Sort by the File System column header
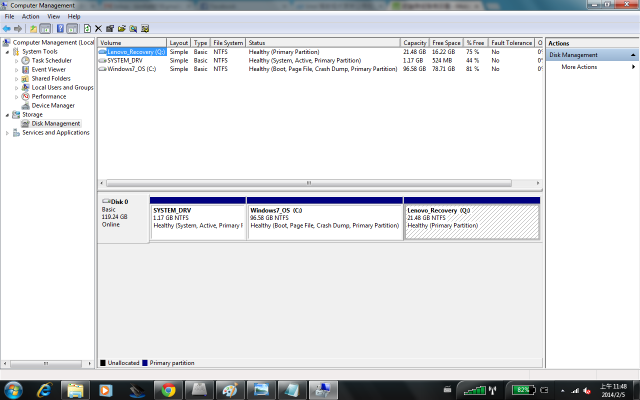Image resolution: width=640 pixels, height=400 pixels. [x=228, y=43]
